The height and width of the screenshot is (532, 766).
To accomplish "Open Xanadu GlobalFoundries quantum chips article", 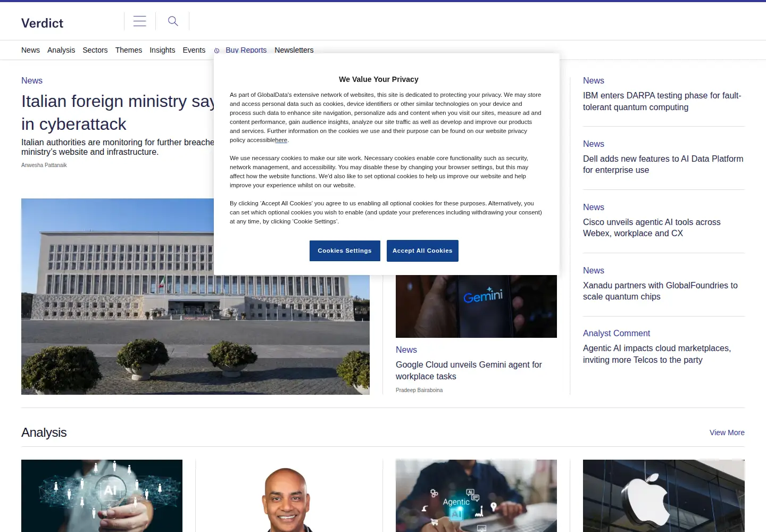I will click(660, 291).
